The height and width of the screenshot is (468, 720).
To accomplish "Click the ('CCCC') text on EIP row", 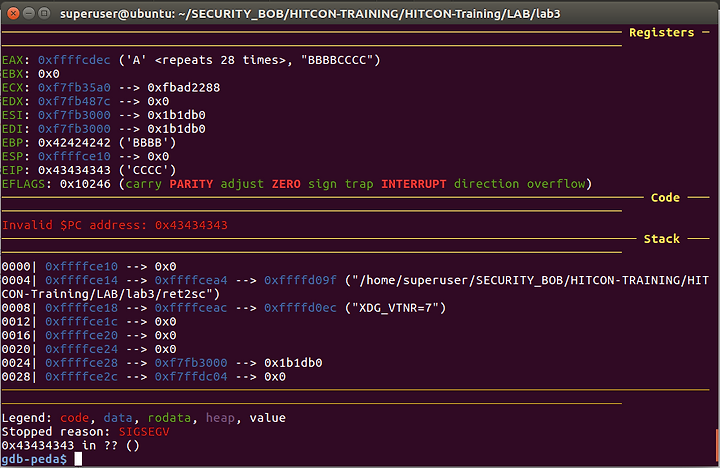I will pyautogui.click(x=147, y=170).
